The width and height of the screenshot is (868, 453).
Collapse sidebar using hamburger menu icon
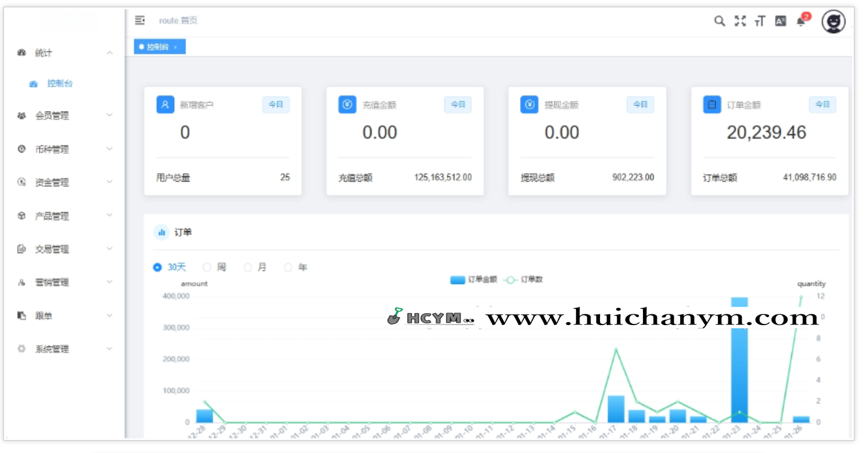[140, 20]
